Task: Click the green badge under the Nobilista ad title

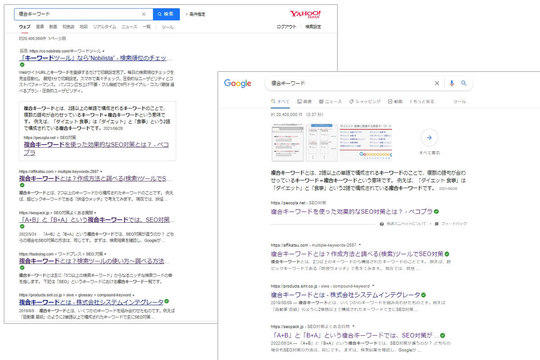Action: point(22,65)
